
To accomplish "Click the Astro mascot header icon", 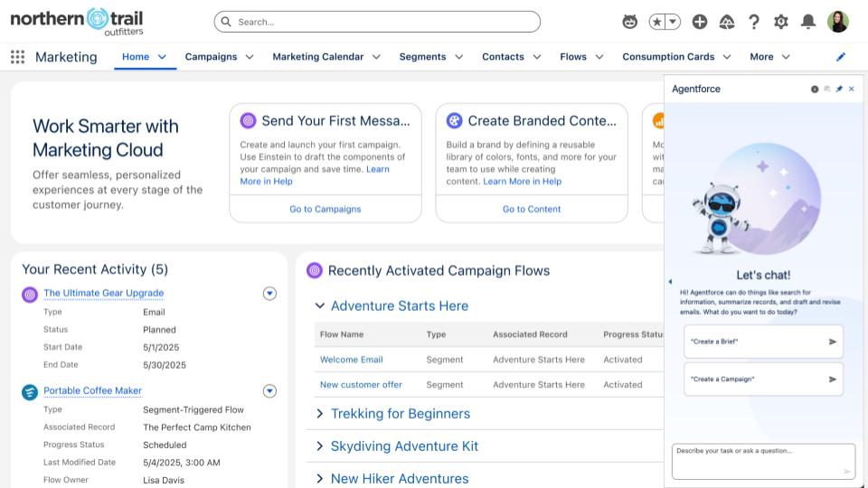I will click(x=629, y=22).
